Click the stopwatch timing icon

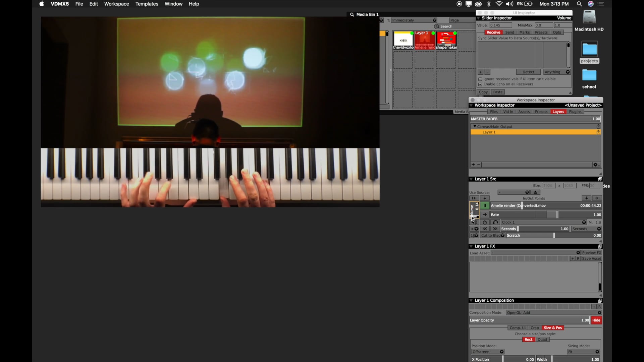click(x=485, y=222)
